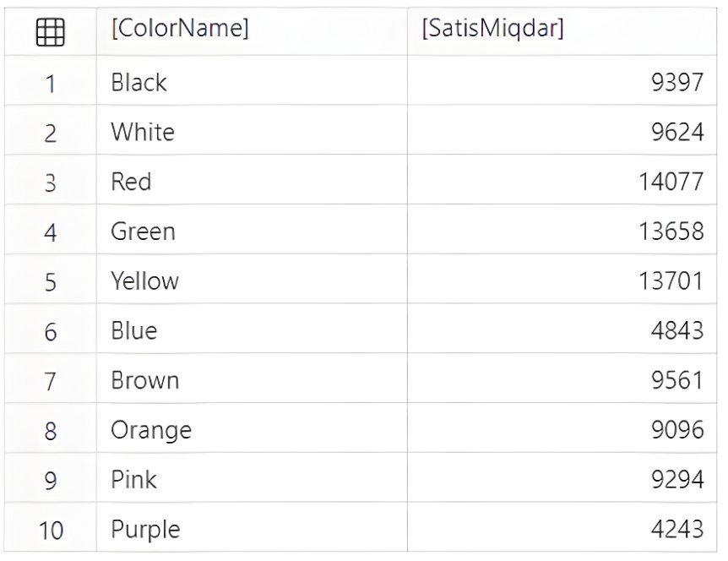Click the value 4843 cell
This screenshot has width=728, height=561.
677,330
